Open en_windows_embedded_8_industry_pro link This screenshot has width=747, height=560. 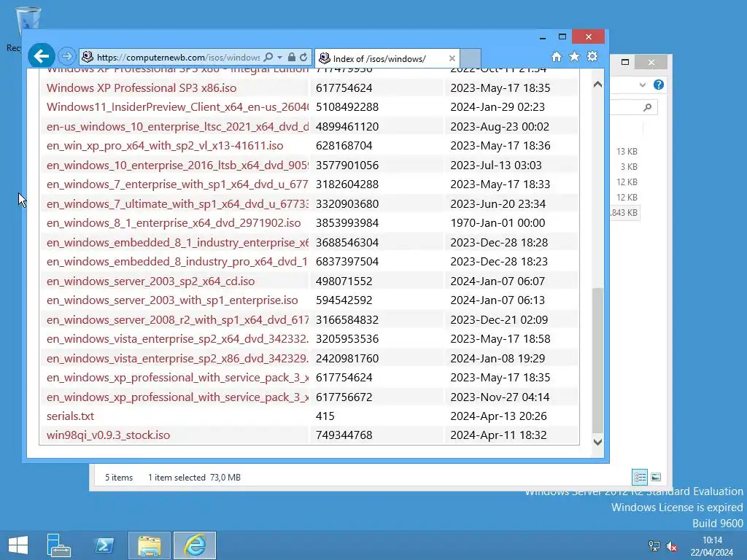tap(177, 261)
